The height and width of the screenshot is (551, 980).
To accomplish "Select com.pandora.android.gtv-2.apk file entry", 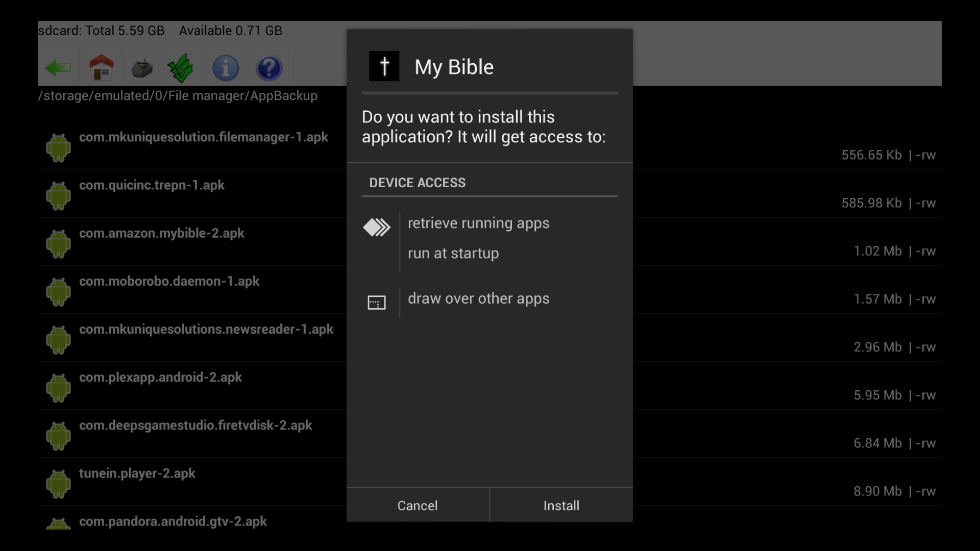I will coord(173,521).
